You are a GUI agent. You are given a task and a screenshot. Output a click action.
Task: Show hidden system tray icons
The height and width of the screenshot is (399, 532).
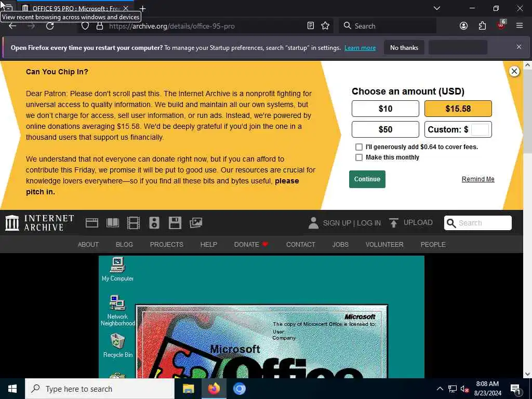440,389
